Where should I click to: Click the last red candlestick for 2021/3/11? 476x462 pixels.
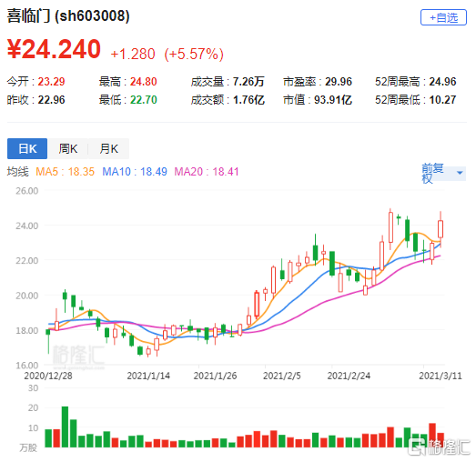441,229
